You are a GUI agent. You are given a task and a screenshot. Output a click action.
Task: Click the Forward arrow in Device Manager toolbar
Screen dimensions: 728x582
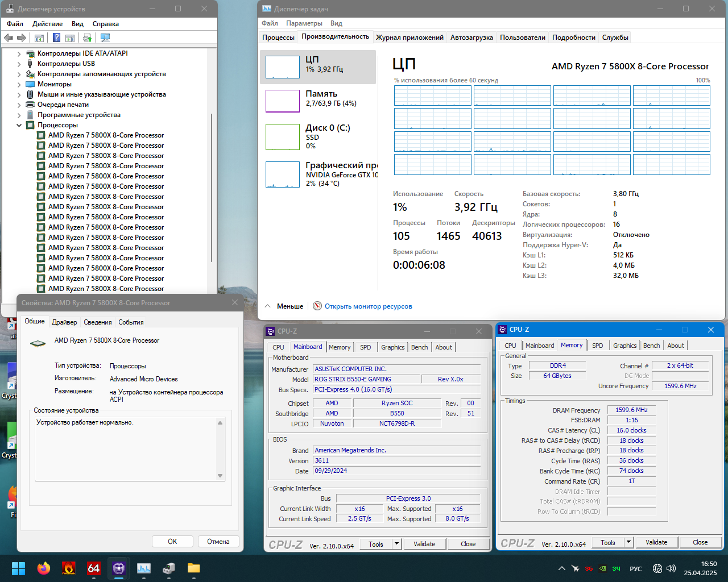[x=22, y=38]
